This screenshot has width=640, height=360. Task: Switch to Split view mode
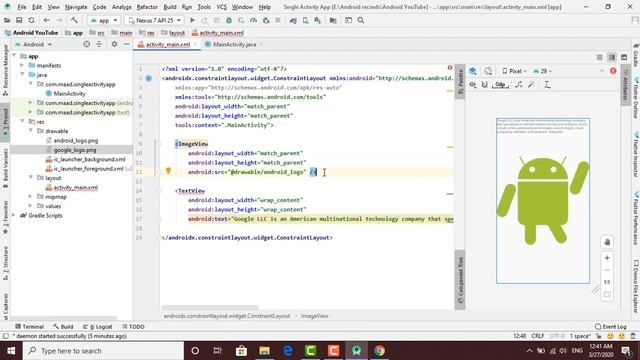[612, 57]
